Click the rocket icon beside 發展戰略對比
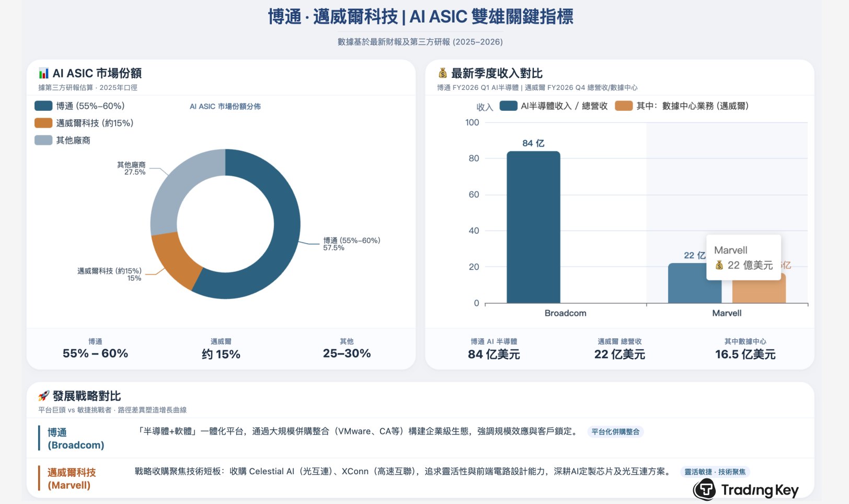 click(43, 396)
